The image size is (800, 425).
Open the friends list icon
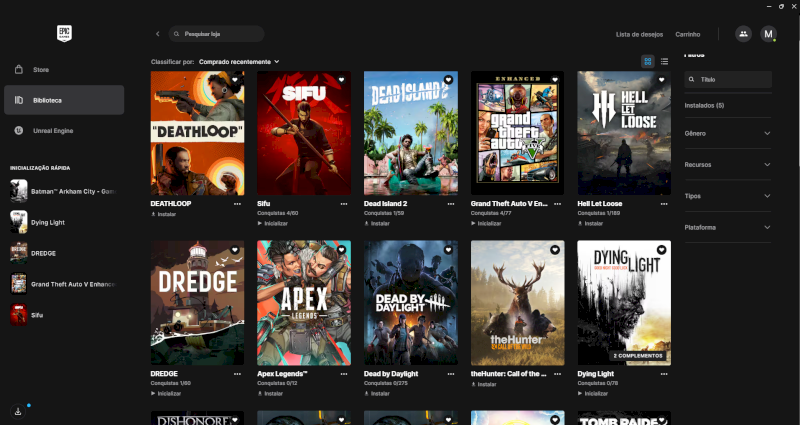coord(743,34)
